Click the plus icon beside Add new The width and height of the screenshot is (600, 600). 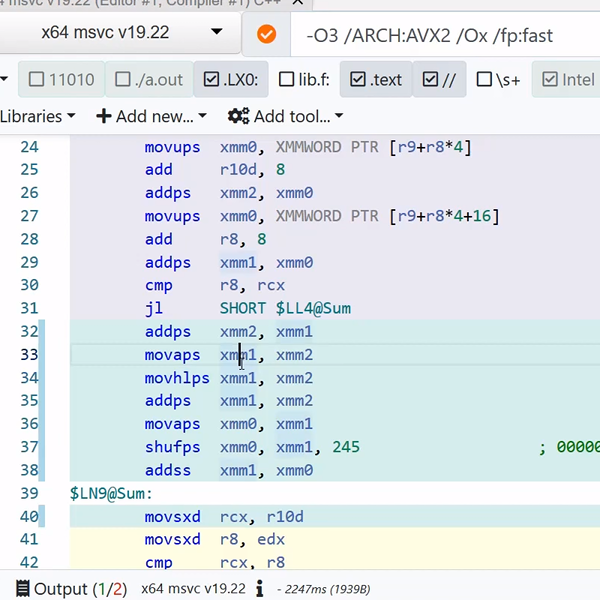tap(104, 117)
